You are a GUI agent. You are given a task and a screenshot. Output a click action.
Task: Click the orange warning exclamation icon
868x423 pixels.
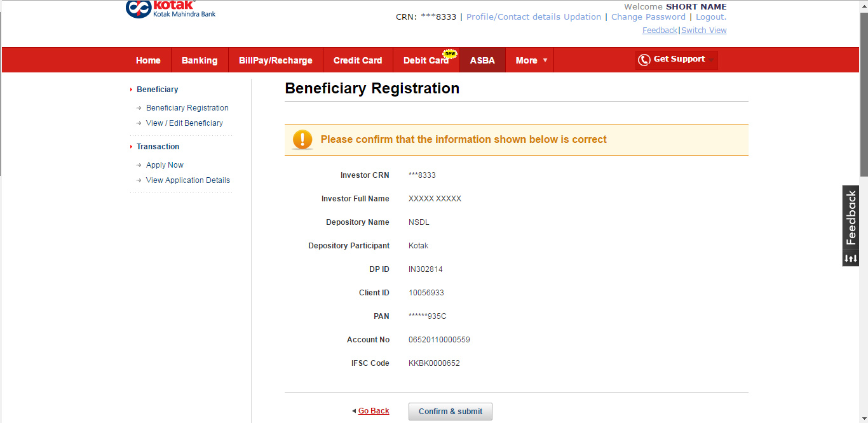(x=302, y=140)
